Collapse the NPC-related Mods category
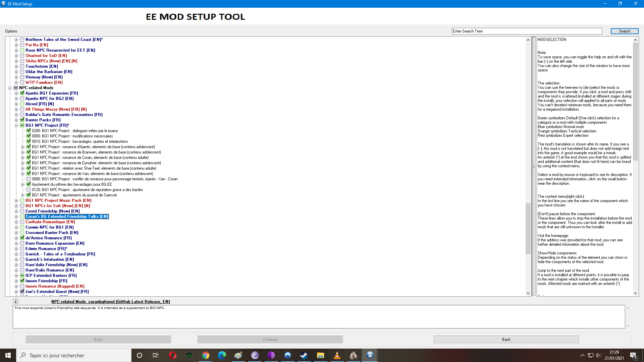 pos(10,88)
